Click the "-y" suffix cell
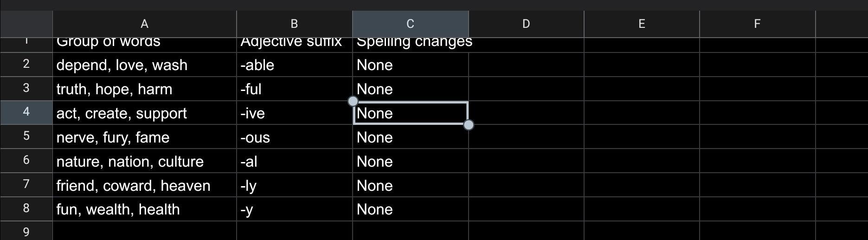The image size is (868, 240). 294,209
